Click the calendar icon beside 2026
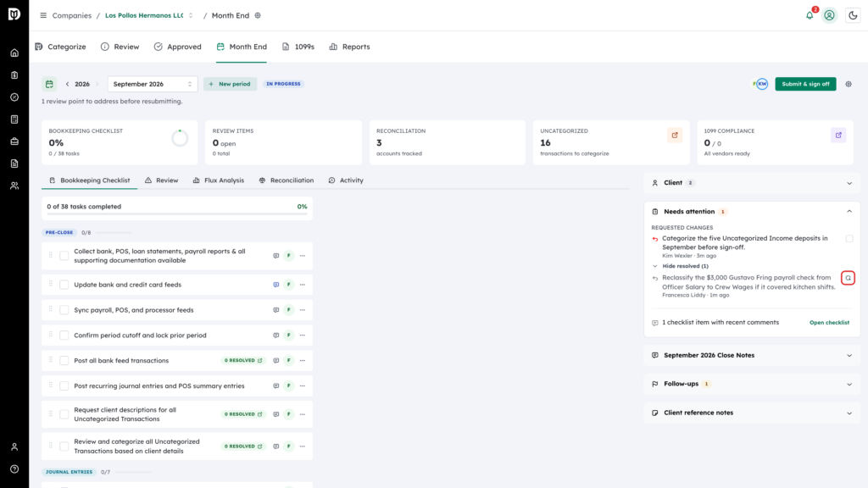This screenshot has height=488, width=868. point(49,84)
